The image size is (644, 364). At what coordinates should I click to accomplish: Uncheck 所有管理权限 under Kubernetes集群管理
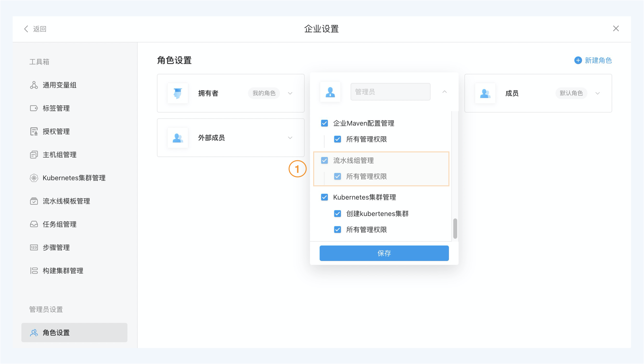[x=337, y=230]
